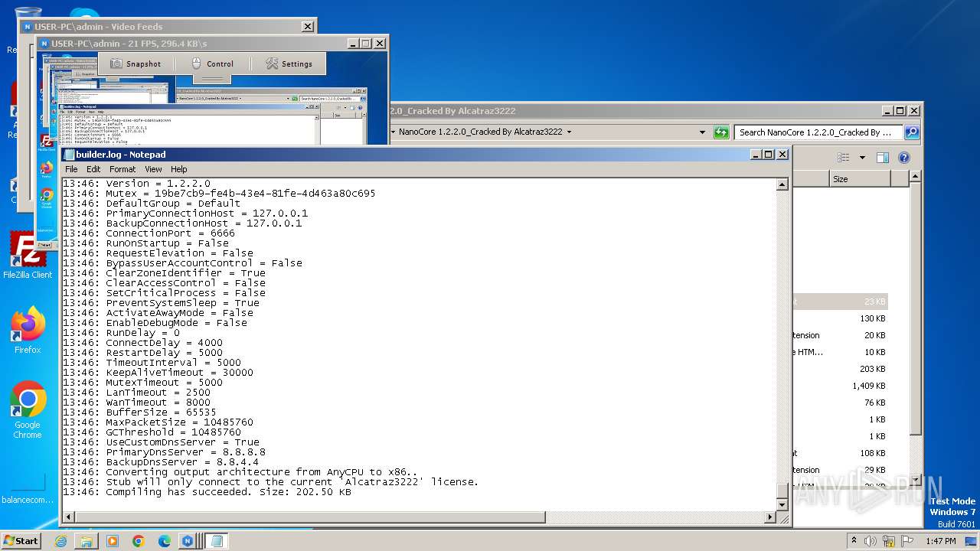This screenshot has height=551, width=980.
Task: Open Notepad View menu
Action: tap(153, 169)
